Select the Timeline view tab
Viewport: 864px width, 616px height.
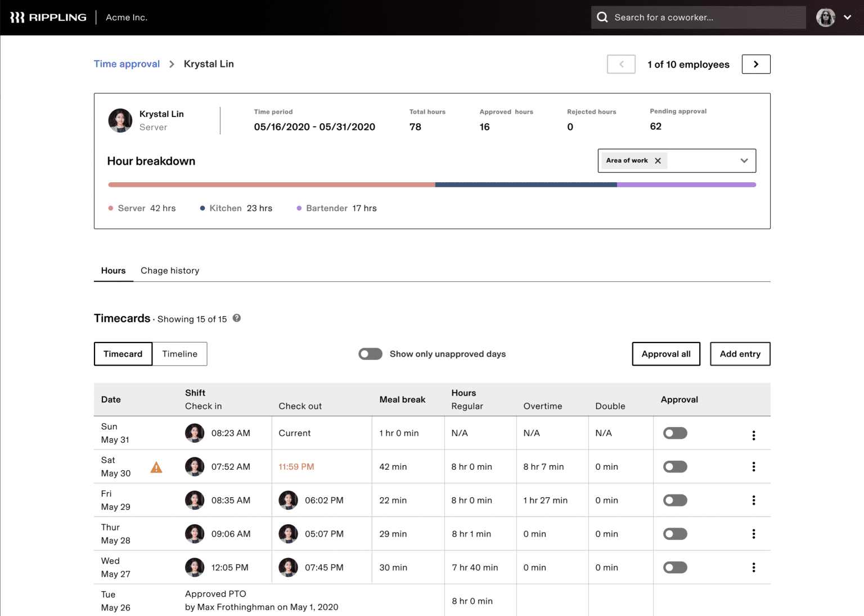click(x=179, y=354)
